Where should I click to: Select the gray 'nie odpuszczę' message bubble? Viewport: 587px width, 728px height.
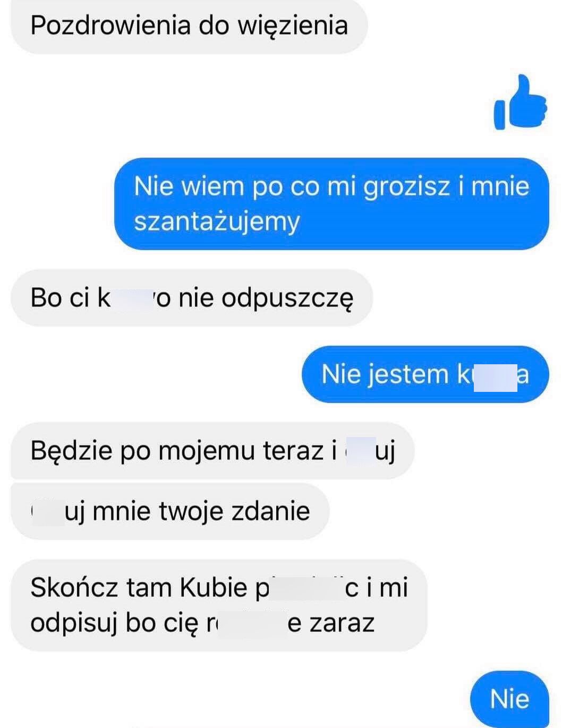(192, 298)
